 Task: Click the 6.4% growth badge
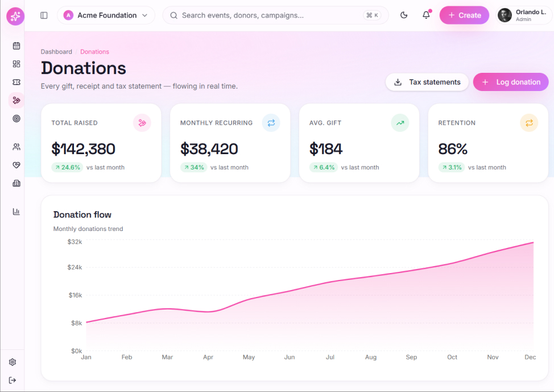coord(324,167)
